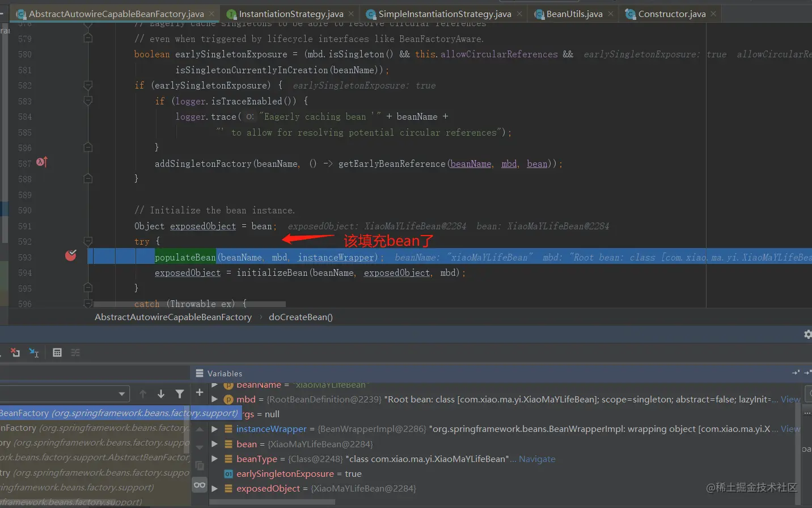Go to previous frame with up arrow
Image resolution: width=812 pixels, height=508 pixels.
pyautogui.click(x=143, y=393)
